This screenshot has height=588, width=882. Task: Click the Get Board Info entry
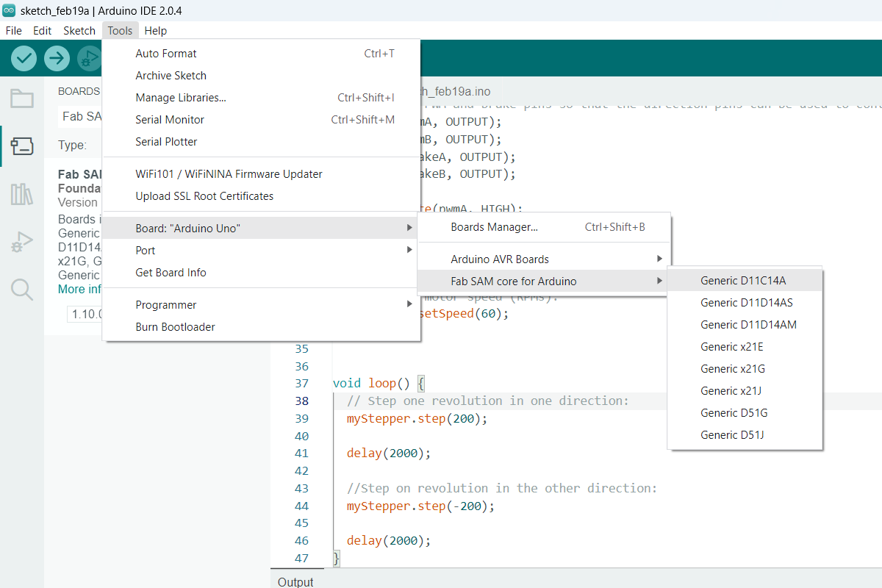tap(171, 272)
